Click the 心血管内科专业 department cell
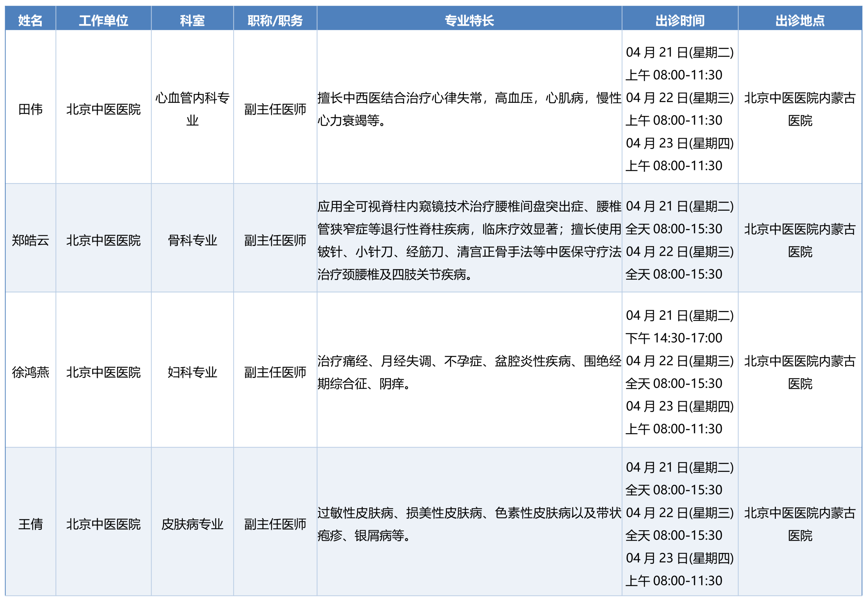 point(192,109)
